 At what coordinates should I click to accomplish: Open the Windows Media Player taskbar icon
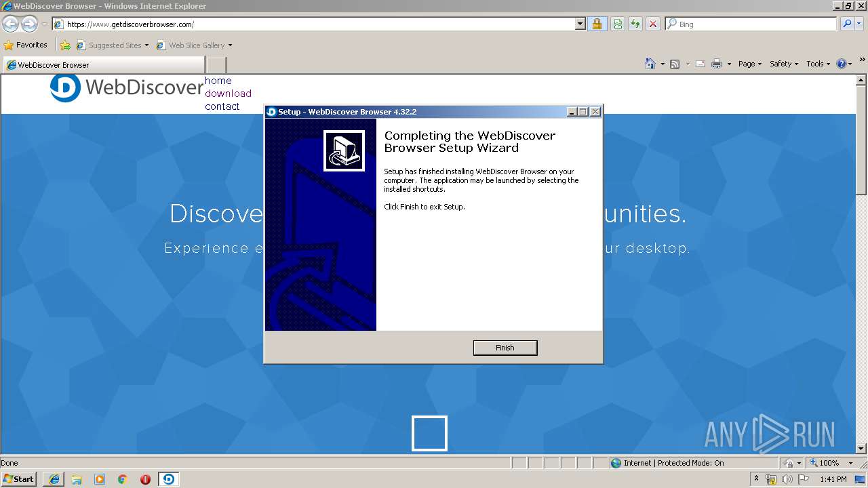(100, 479)
